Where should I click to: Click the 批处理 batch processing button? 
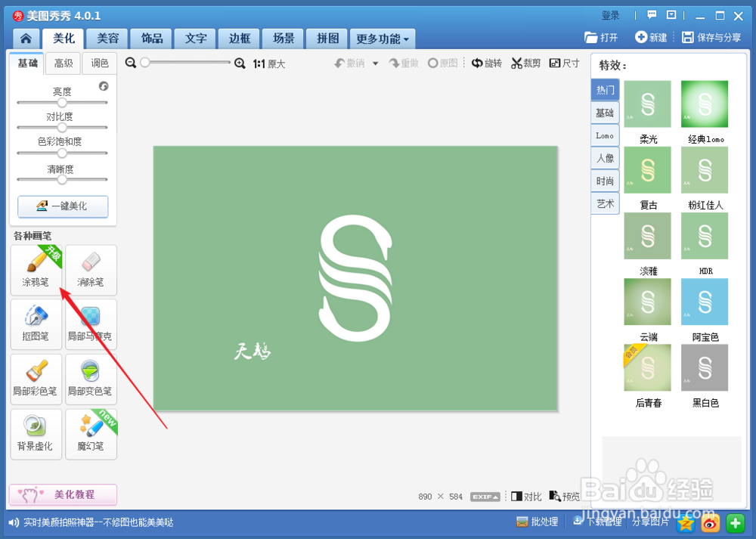point(537,522)
